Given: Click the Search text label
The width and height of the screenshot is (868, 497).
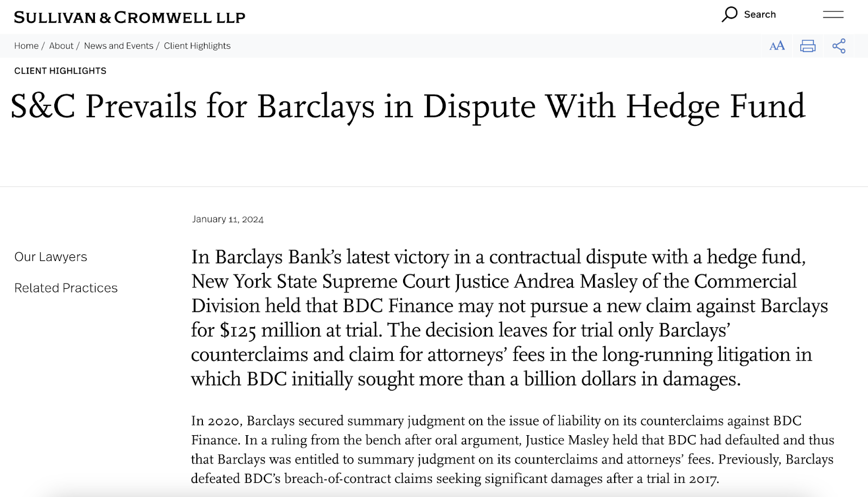Looking at the screenshot, I should [x=759, y=14].
